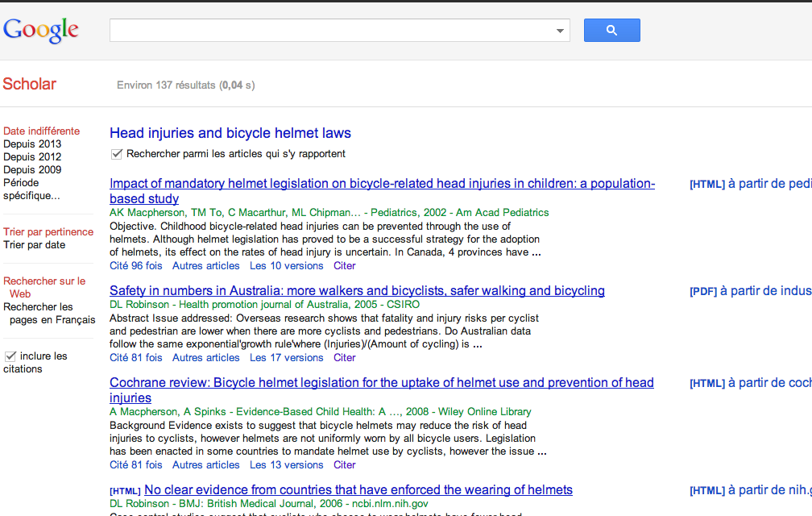
Task: Filter results to 'Depuis 2013'
Action: tap(32, 144)
